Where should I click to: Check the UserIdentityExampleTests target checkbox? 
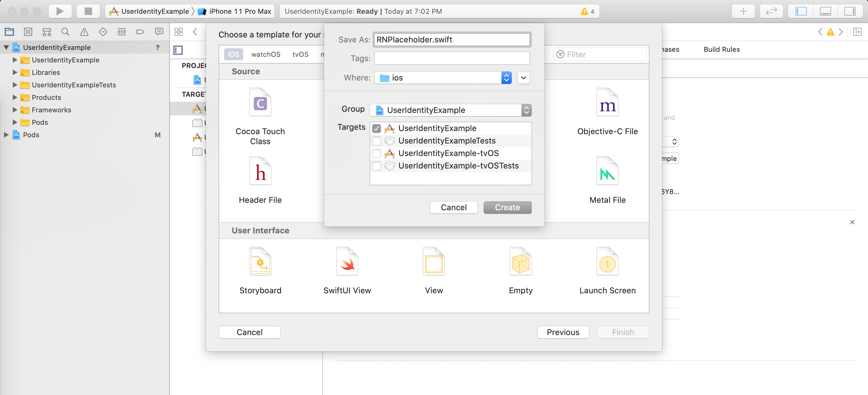(x=376, y=141)
